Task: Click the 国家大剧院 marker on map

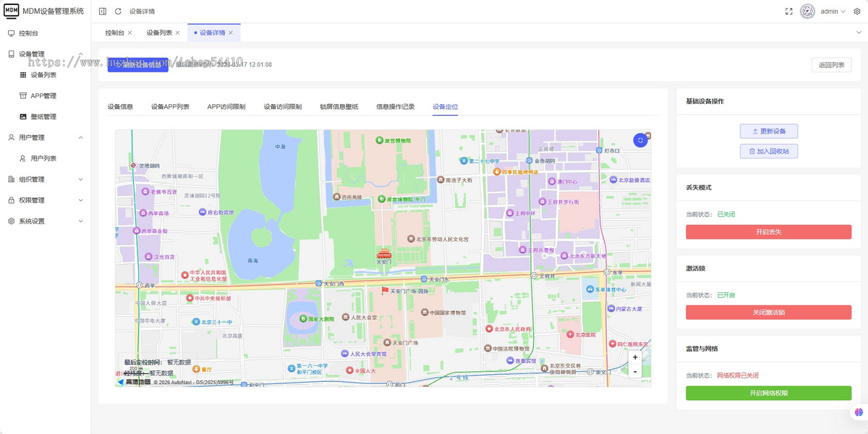Action: click(302, 318)
